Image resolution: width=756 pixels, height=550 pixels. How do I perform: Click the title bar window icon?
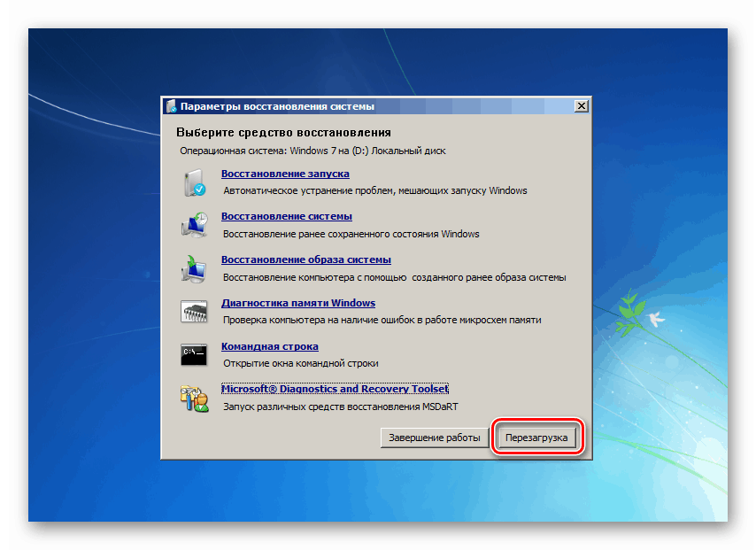pyautogui.click(x=171, y=106)
